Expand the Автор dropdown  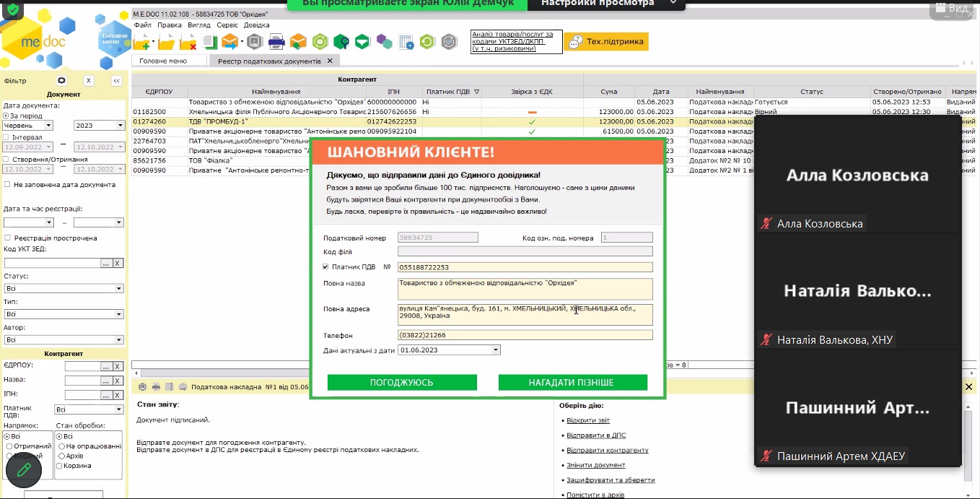coord(119,339)
